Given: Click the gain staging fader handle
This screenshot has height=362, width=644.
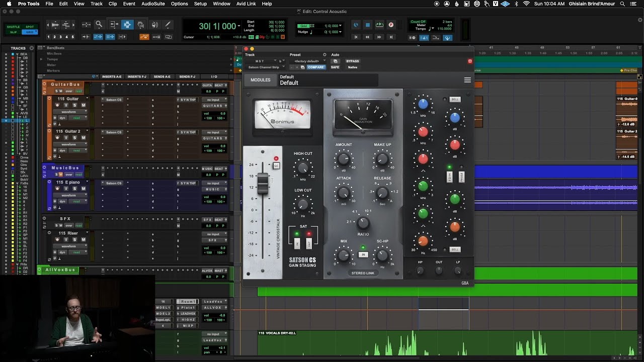Looking at the screenshot, I should (263, 184).
